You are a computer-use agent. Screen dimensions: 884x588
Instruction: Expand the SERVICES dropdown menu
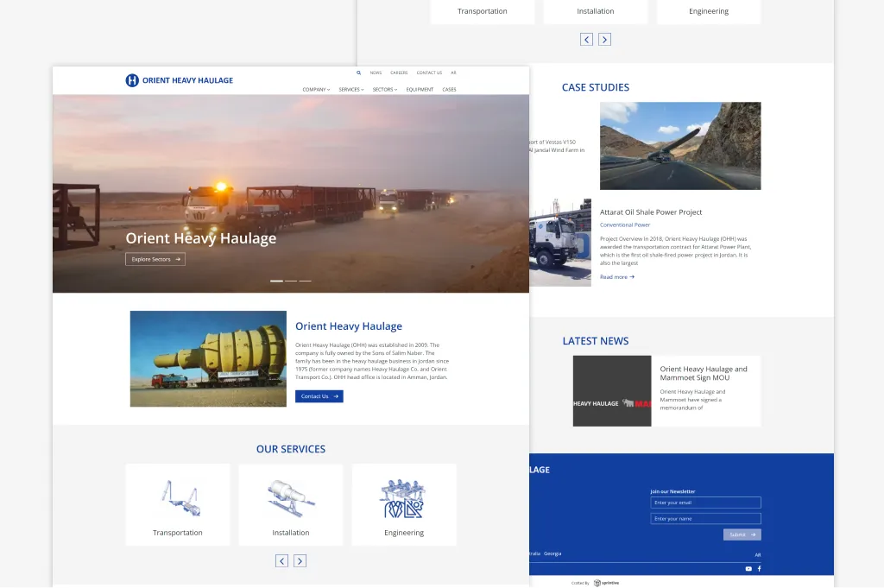[351, 90]
